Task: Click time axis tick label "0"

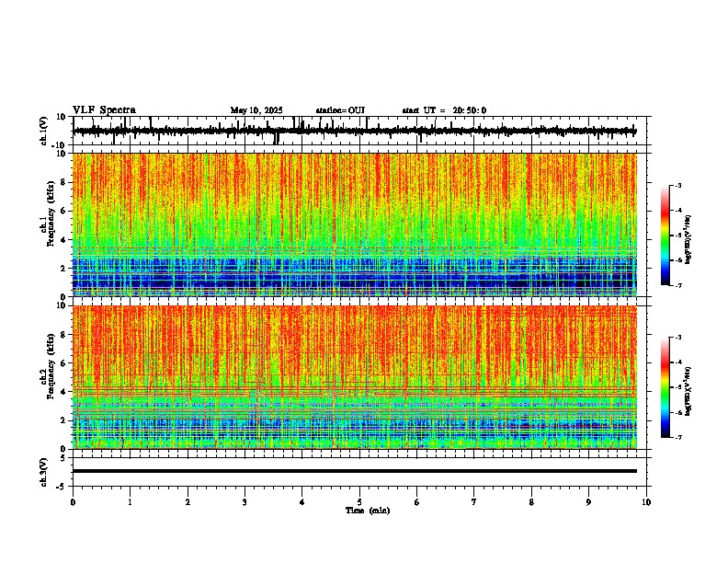Action: click(73, 502)
